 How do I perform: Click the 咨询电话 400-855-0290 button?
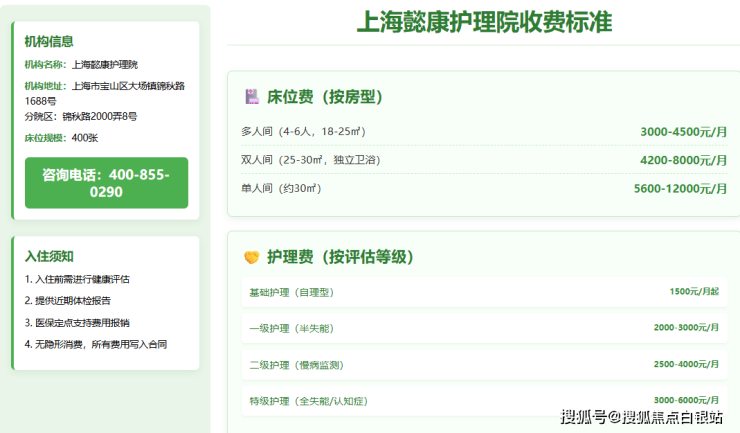coord(107,183)
